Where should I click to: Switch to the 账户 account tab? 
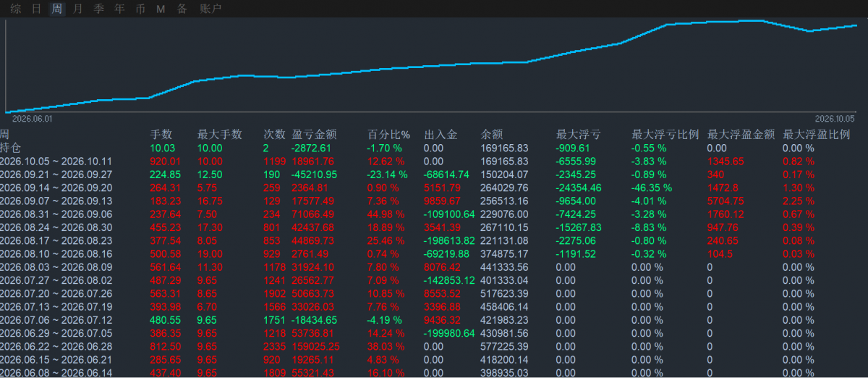[210, 9]
